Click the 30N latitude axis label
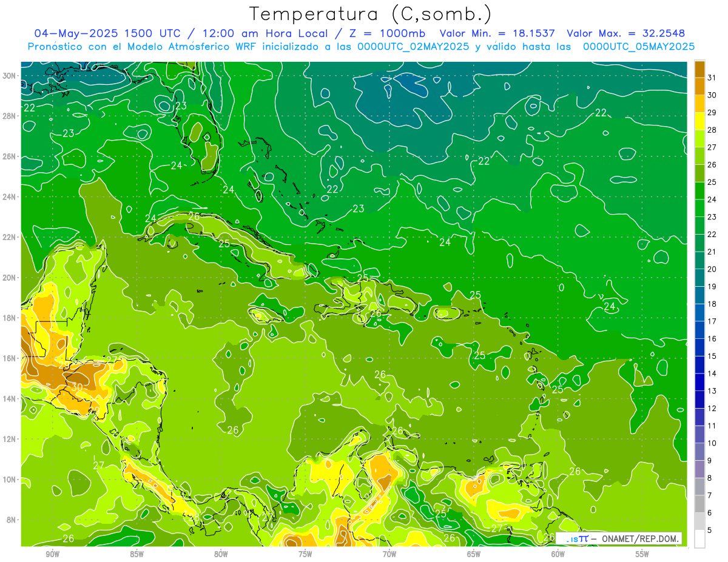The image size is (728, 562). [10, 76]
